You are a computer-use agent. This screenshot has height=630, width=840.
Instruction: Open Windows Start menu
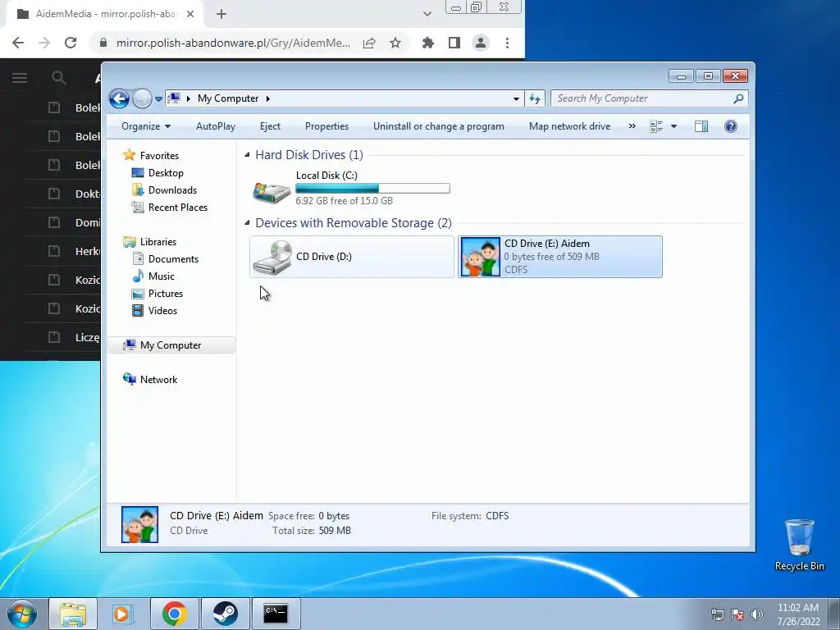click(x=21, y=614)
